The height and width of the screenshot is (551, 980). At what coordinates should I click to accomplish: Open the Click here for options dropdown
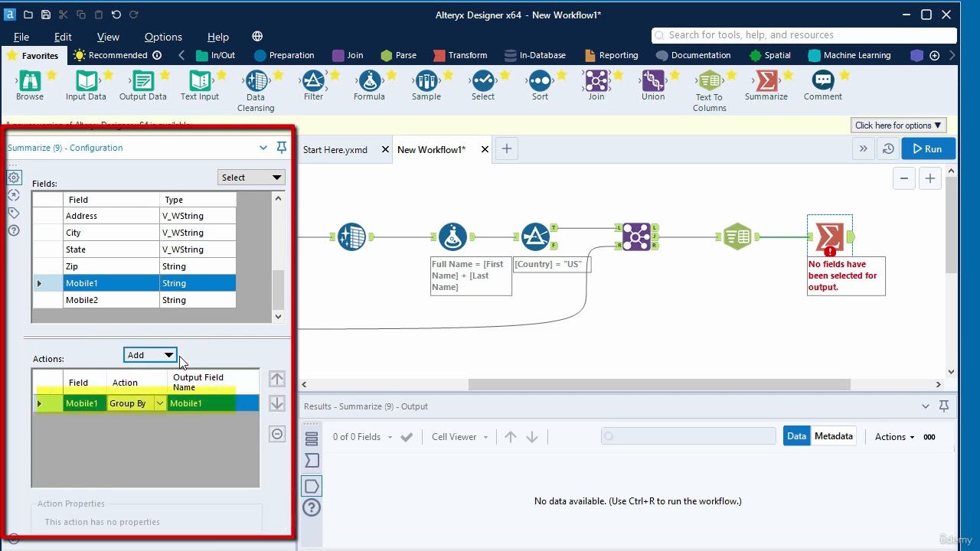(x=899, y=126)
